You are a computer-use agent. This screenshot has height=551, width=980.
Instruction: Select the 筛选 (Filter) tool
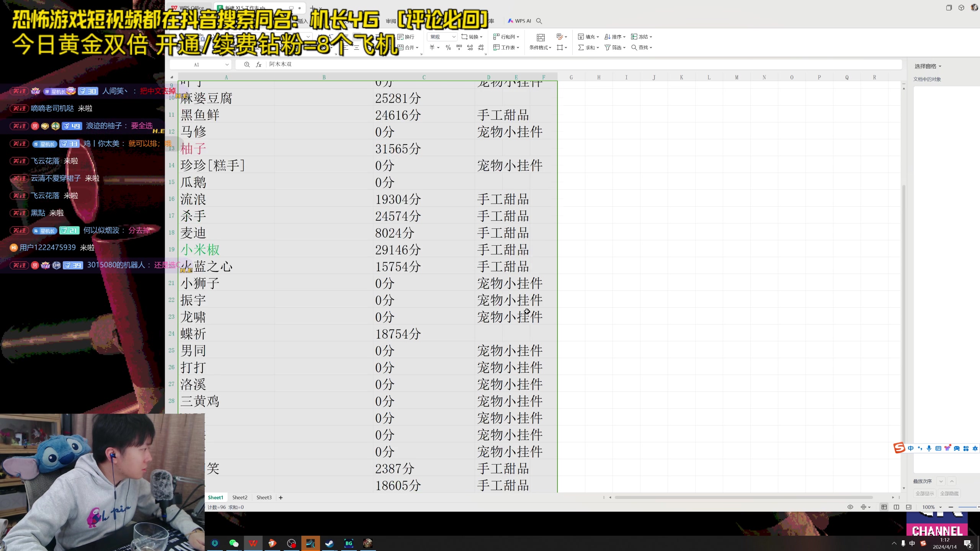click(614, 47)
